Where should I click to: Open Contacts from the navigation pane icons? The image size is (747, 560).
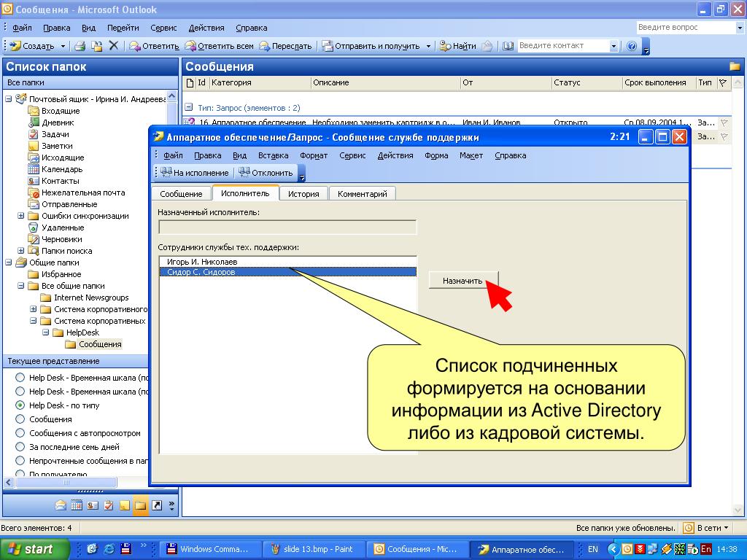[93, 505]
